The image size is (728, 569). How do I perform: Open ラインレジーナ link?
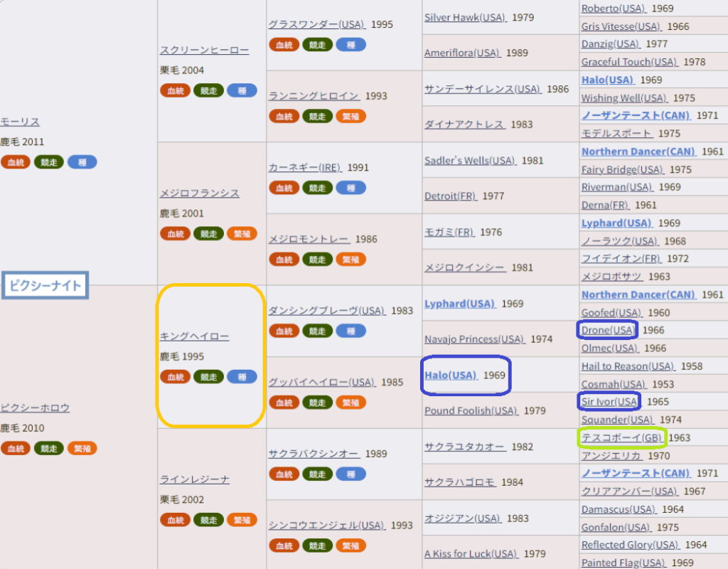[195, 479]
